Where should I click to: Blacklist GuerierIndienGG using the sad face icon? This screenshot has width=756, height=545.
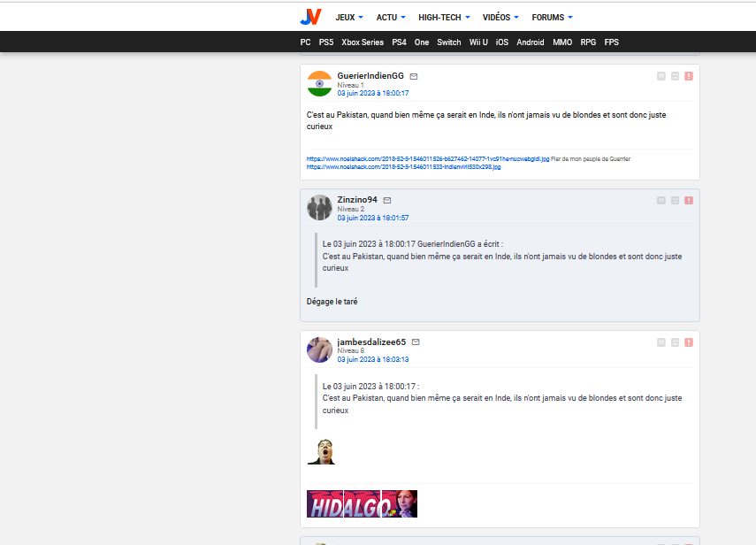click(x=675, y=77)
